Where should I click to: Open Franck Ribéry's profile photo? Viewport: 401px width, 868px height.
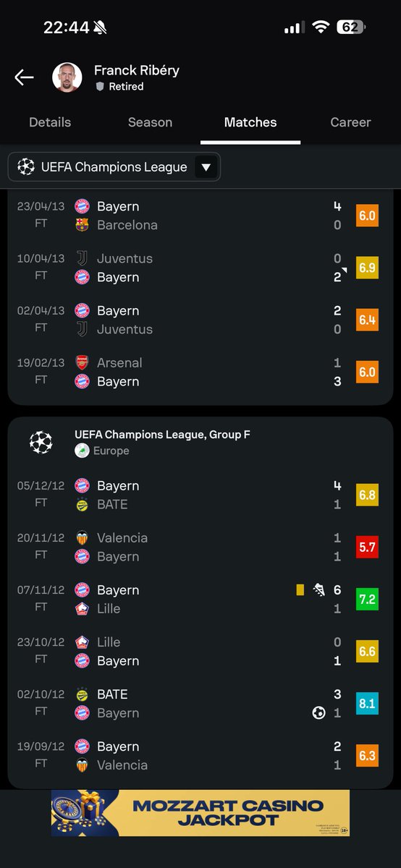click(67, 77)
